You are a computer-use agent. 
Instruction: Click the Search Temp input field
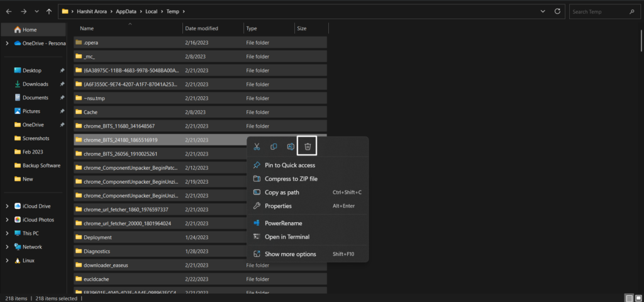[x=604, y=11]
